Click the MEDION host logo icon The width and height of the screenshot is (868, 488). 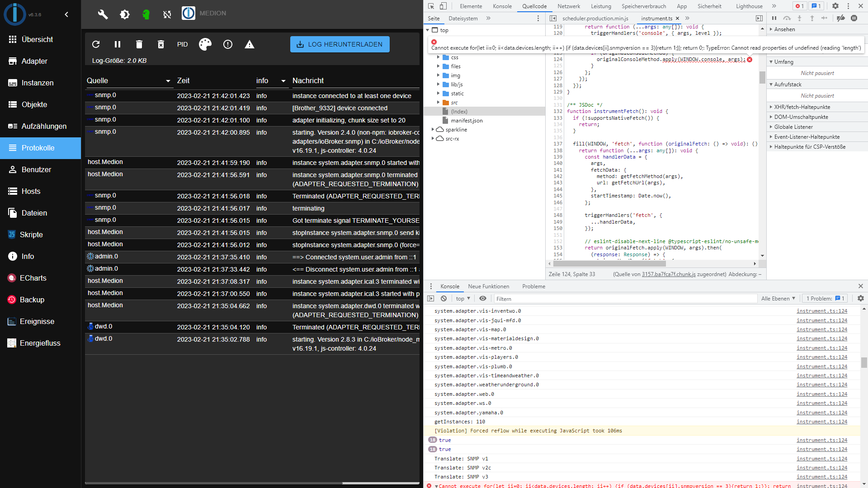tap(189, 13)
